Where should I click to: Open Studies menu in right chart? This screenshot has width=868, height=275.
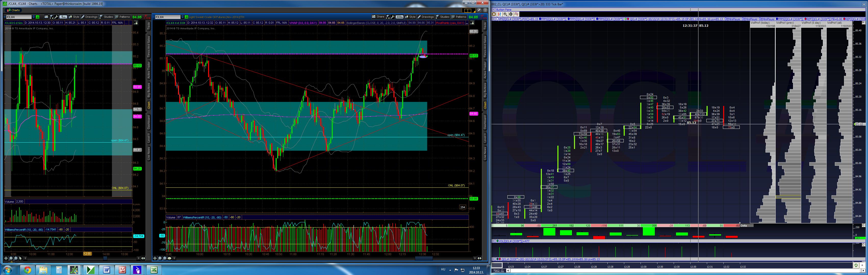click(x=442, y=17)
